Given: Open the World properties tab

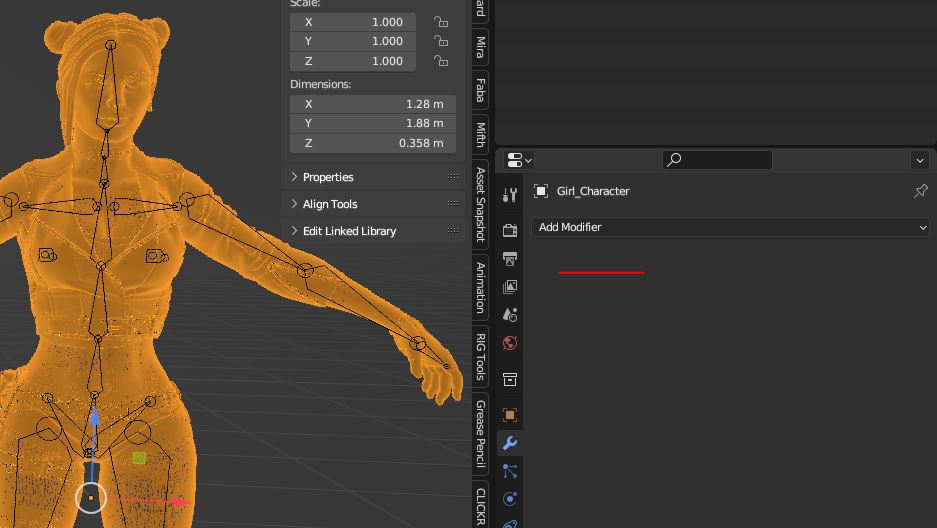Looking at the screenshot, I should 510,343.
